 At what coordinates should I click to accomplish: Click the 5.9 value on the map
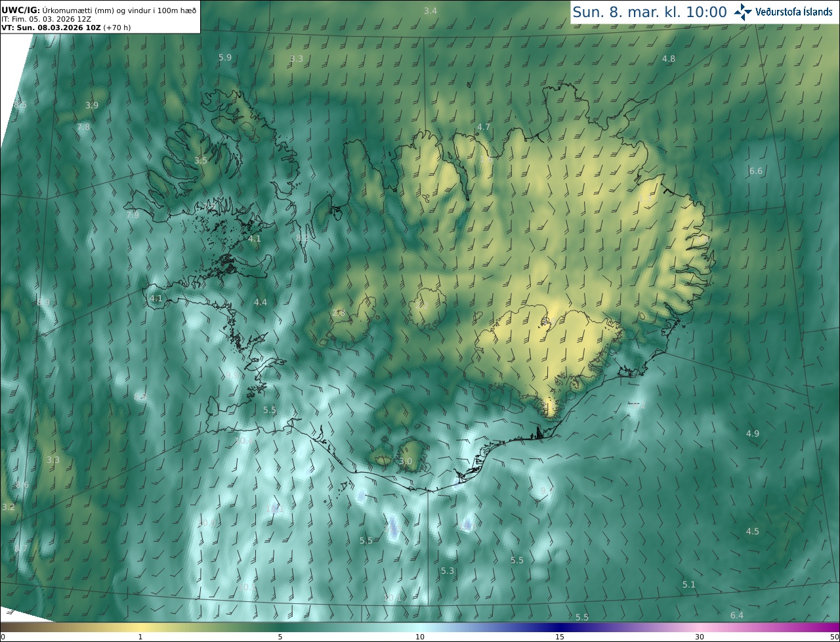point(225,57)
